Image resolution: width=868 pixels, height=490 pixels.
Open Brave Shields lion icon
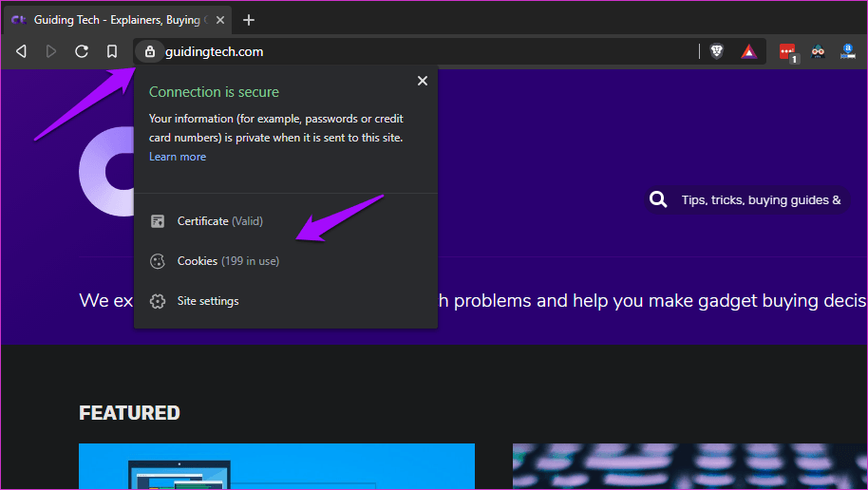click(x=716, y=51)
